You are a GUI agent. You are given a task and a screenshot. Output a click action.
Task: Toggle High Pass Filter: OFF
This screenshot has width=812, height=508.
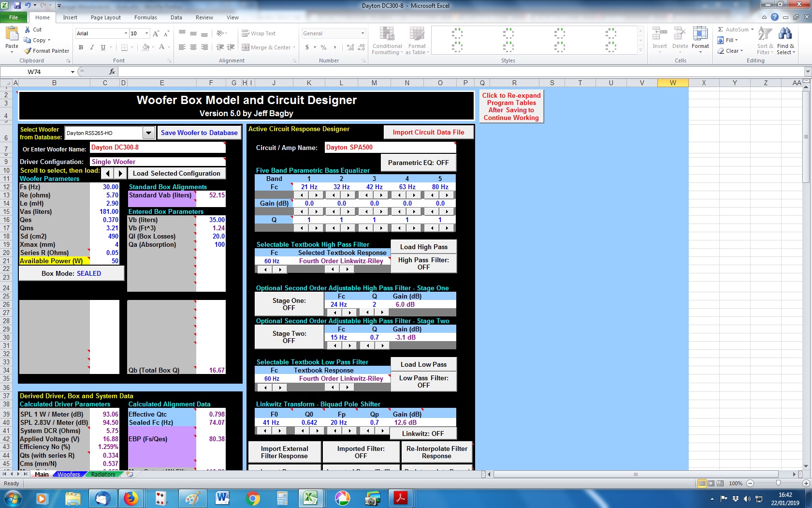423,263
